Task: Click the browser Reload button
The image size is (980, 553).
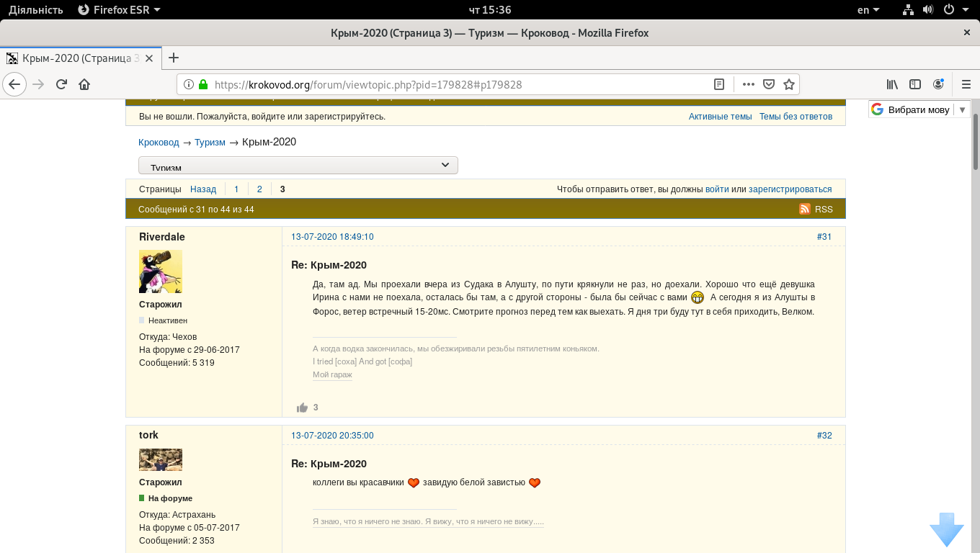Action: (61, 84)
